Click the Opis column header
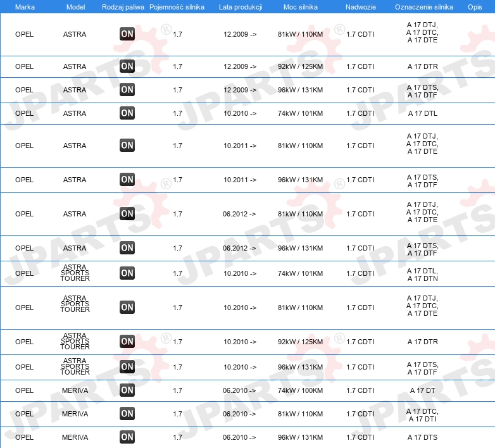 pyautogui.click(x=475, y=7)
